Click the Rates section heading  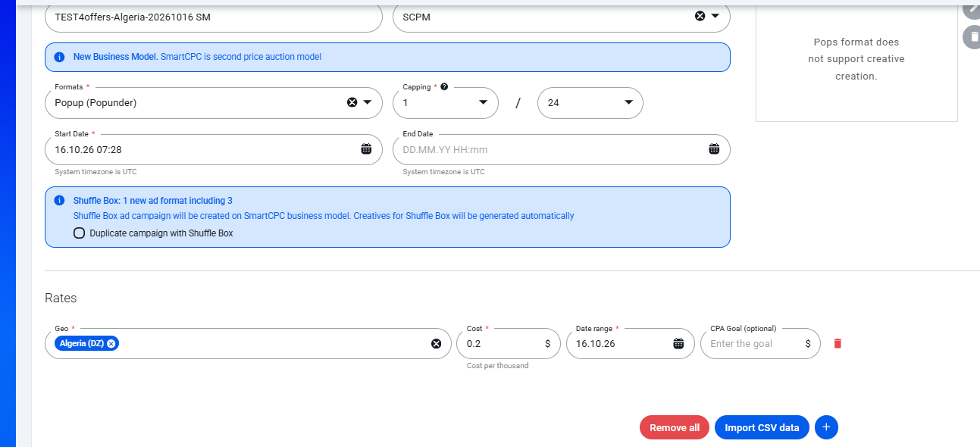point(61,298)
